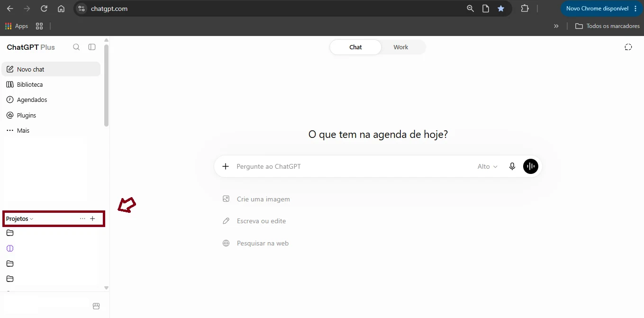Screen dimensions: 644x318
Task: Click the sidebar scrollbar thumb
Action: (x=106, y=86)
